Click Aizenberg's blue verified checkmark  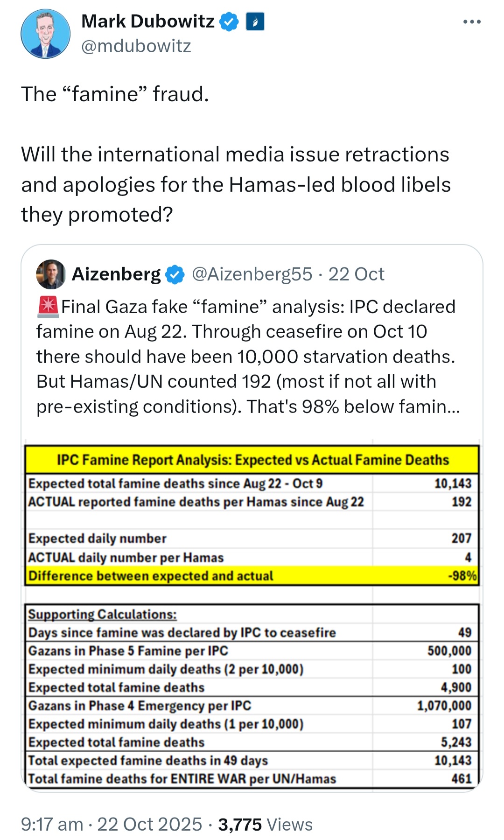coord(175,274)
